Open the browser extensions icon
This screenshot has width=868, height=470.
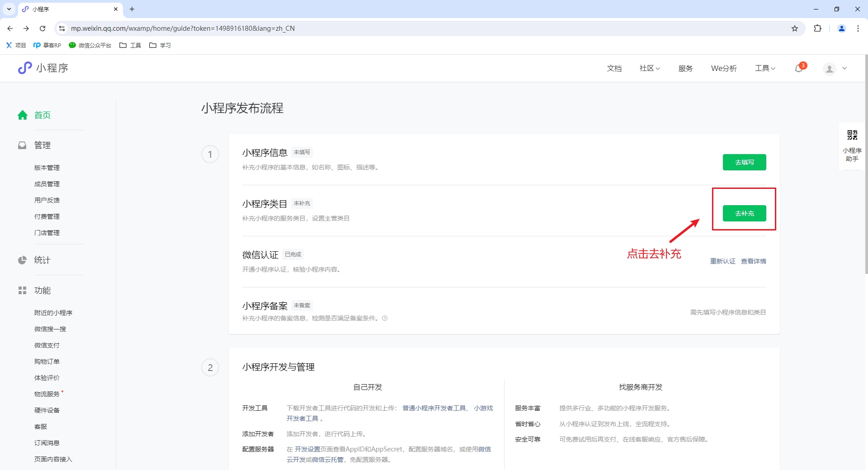[817, 28]
